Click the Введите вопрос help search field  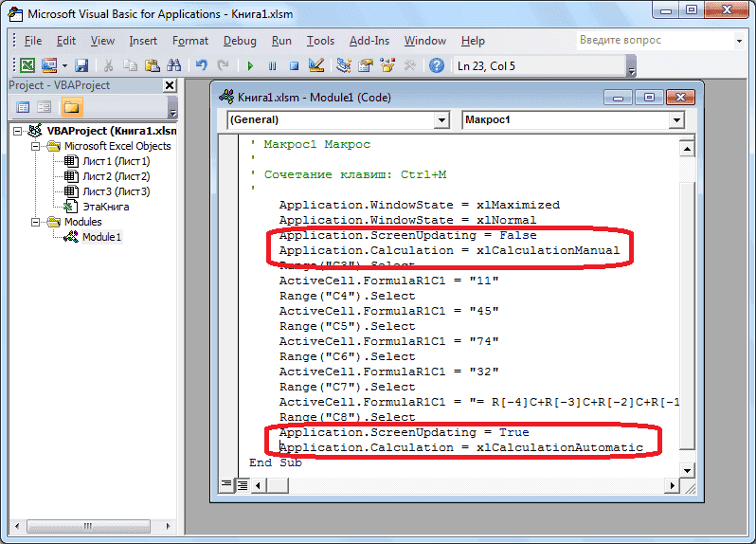(x=654, y=41)
